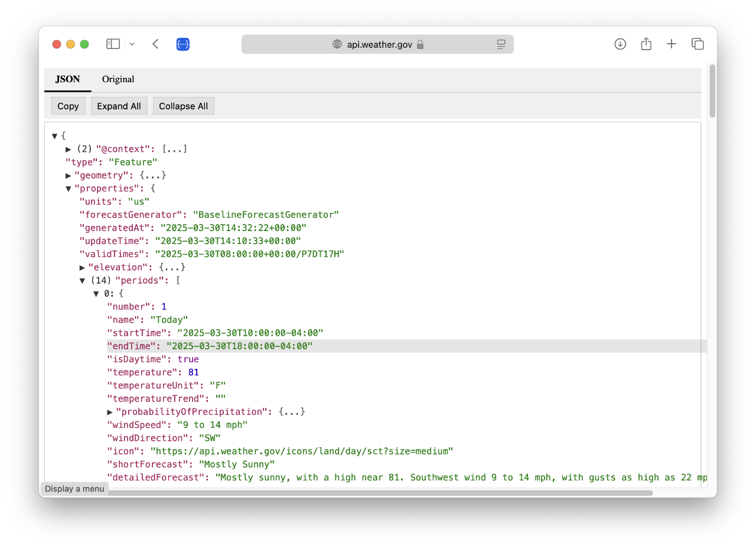Click the vertical scrollbar thumb
Viewport: 756px width, 549px height.
(712, 90)
